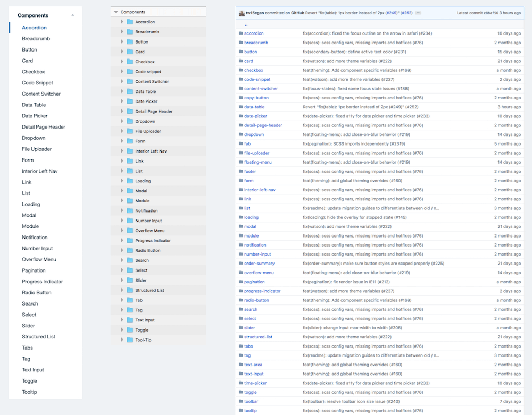The height and width of the screenshot is (415, 532).
Task: Click the Accordion folder icon in the tree
Action: tap(130, 22)
